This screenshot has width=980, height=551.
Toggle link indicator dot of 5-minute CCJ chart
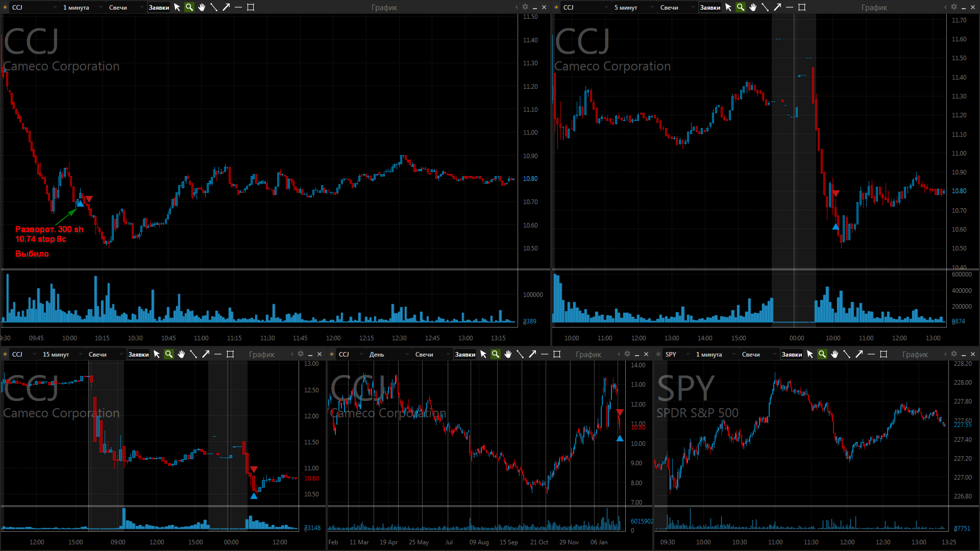point(556,7)
